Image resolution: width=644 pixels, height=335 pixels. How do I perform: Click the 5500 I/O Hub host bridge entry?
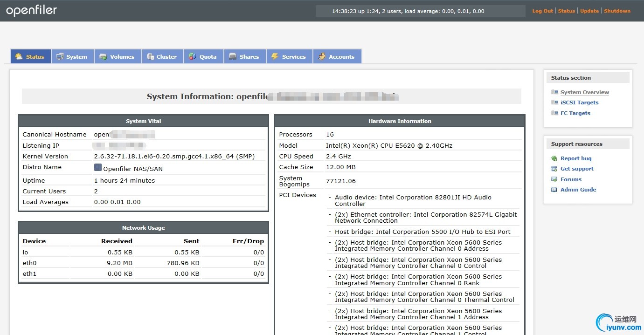422,232
